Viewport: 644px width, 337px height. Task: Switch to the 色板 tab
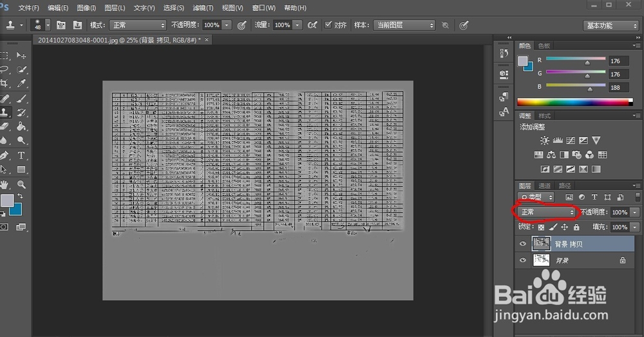tap(544, 46)
